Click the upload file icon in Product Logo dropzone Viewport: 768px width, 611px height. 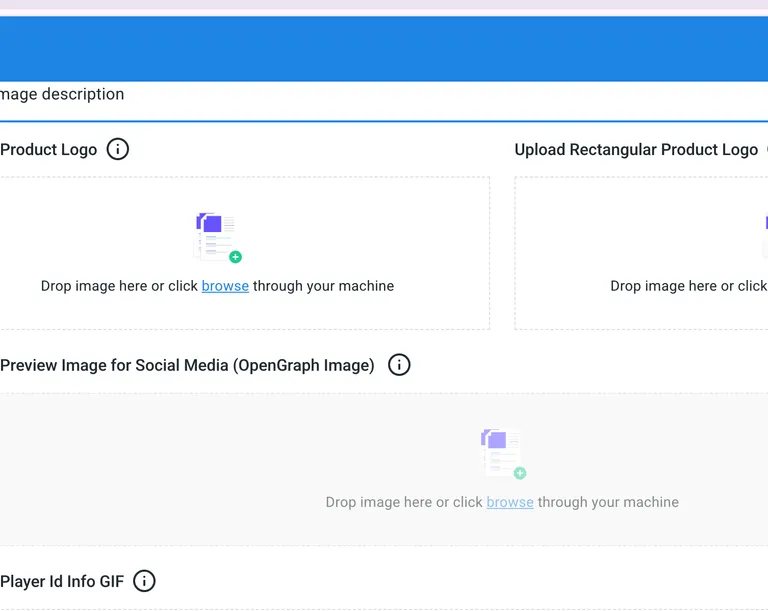(x=216, y=234)
